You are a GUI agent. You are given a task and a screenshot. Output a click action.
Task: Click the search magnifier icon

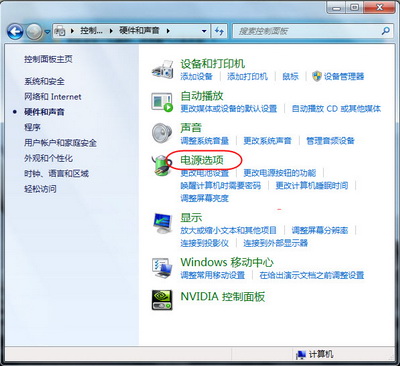(x=386, y=31)
